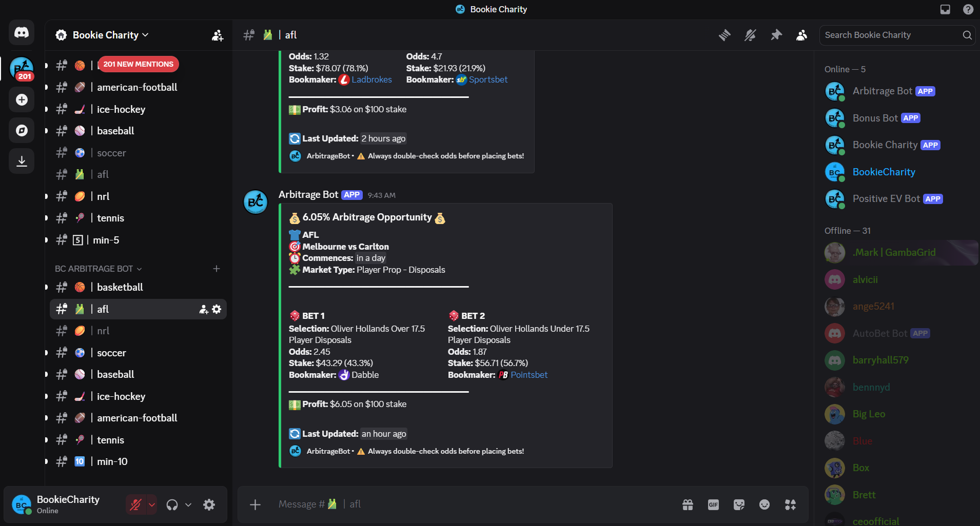Open unselected afl channel in top category
The height and width of the screenshot is (526, 980).
click(138, 174)
